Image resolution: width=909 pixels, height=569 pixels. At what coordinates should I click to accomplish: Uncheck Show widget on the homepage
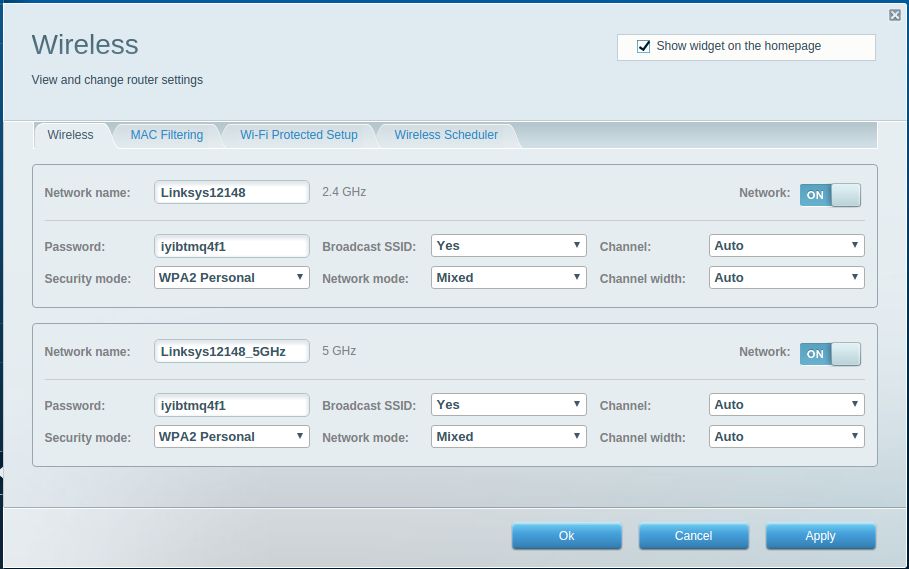click(643, 46)
